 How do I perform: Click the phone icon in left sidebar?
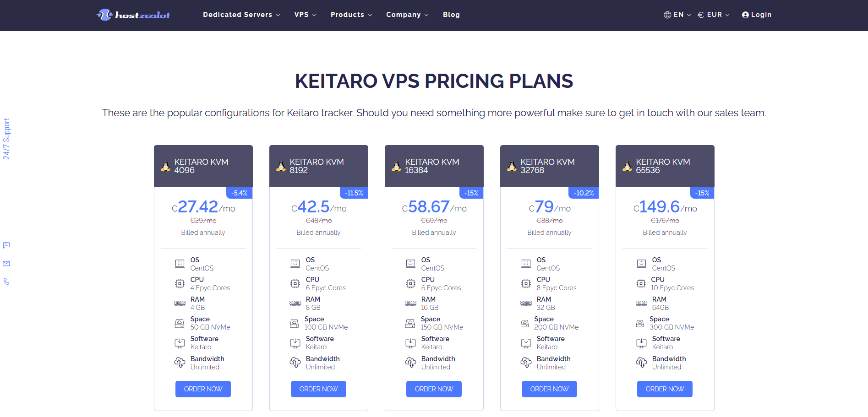(6, 282)
